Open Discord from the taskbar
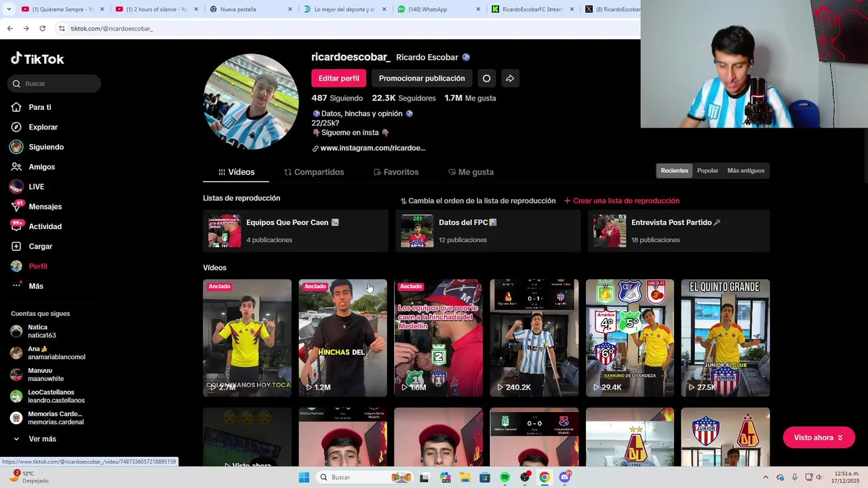The width and height of the screenshot is (868, 488). (565, 477)
